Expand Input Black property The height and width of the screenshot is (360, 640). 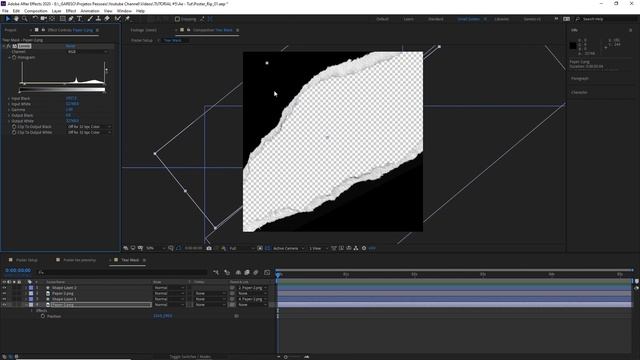pyautogui.click(x=9, y=98)
